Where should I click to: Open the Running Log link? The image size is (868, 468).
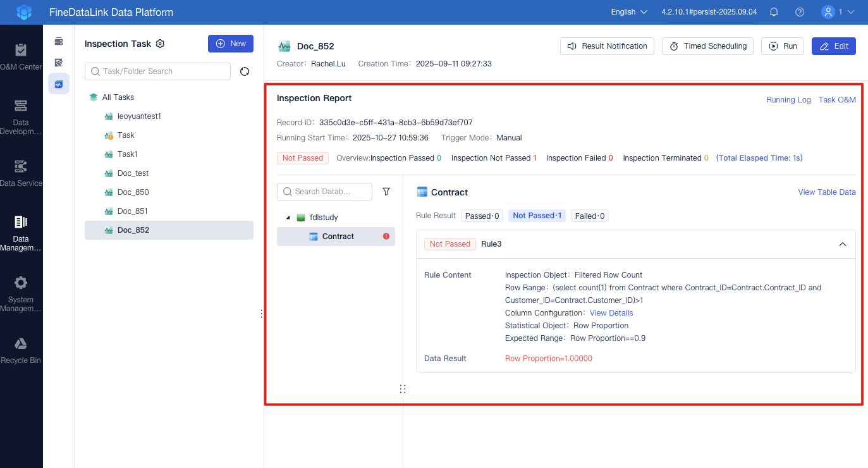point(788,100)
